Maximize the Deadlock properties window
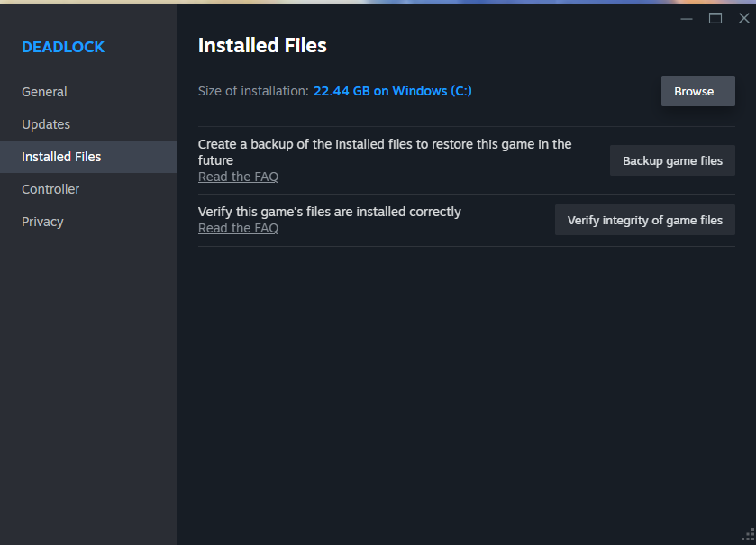Viewport: 756px width, 545px height. (x=715, y=18)
